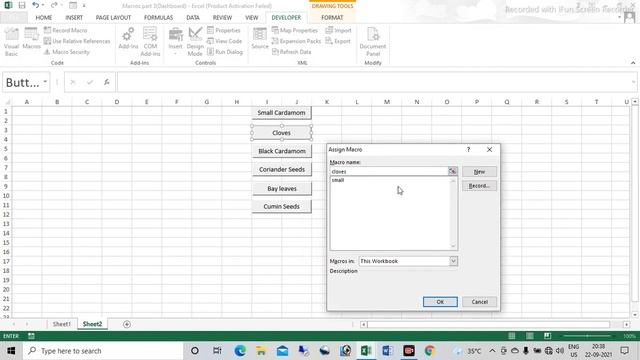The height and width of the screenshot is (360, 640).
Task: Open the Visual Basic editor
Action: [x=11, y=42]
